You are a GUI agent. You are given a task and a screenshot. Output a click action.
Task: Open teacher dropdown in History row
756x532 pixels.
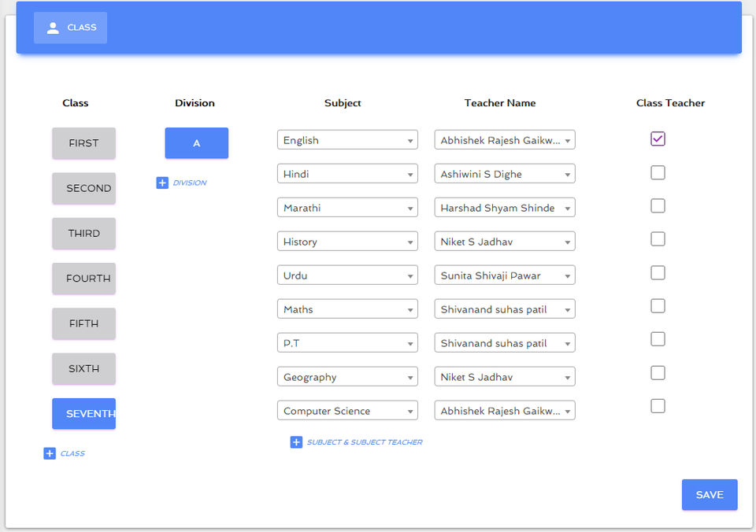point(504,241)
